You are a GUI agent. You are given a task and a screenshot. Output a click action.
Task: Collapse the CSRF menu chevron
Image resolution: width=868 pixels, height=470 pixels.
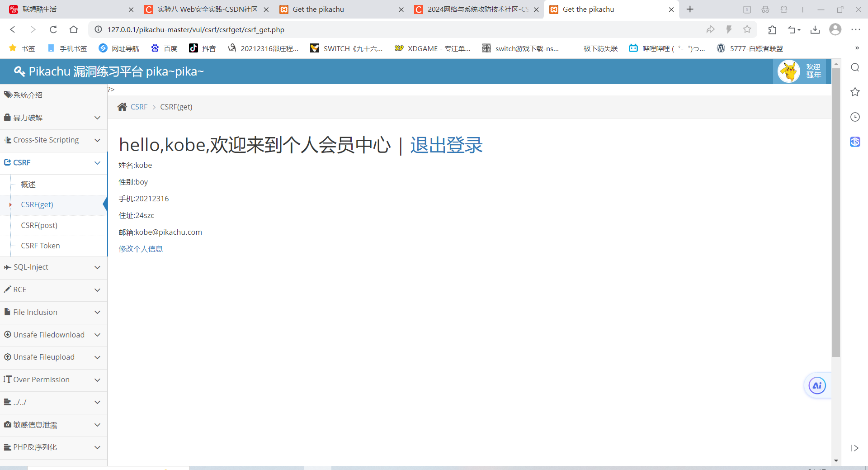[x=97, y=163]
